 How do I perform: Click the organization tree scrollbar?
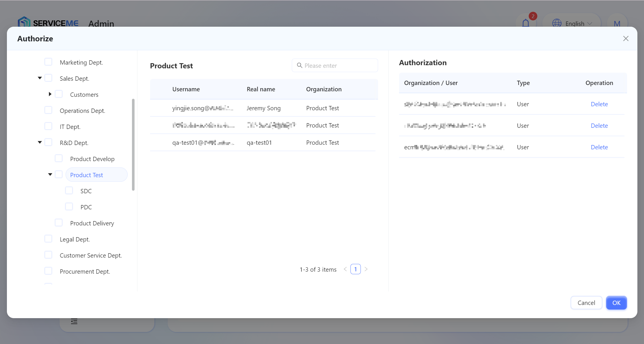pyautogui.click(x=133, y=144)
